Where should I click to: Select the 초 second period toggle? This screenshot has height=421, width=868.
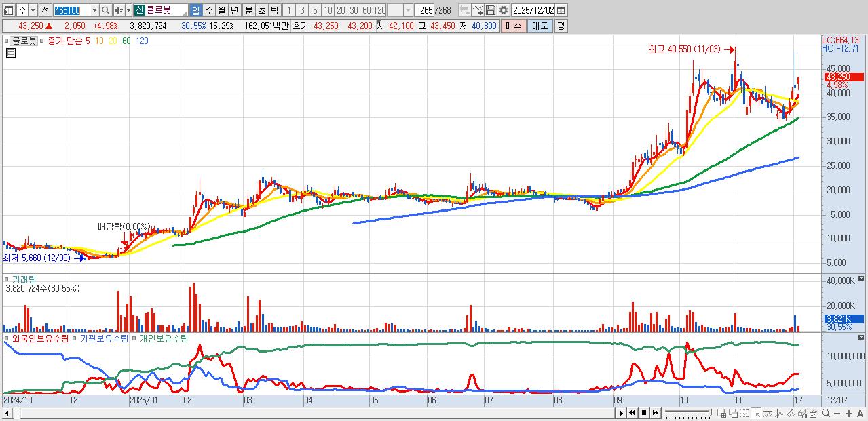point(261,10)
